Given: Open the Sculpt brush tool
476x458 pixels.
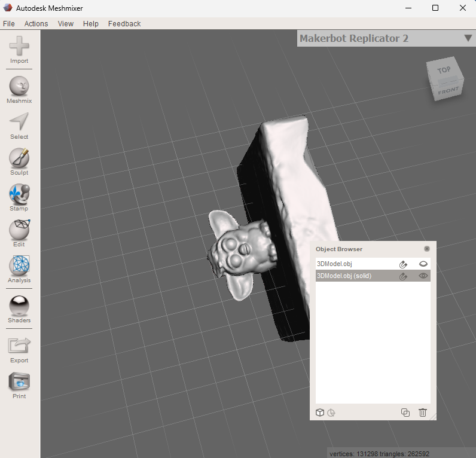Looking at the screenshot, I should tap(19, 162).
